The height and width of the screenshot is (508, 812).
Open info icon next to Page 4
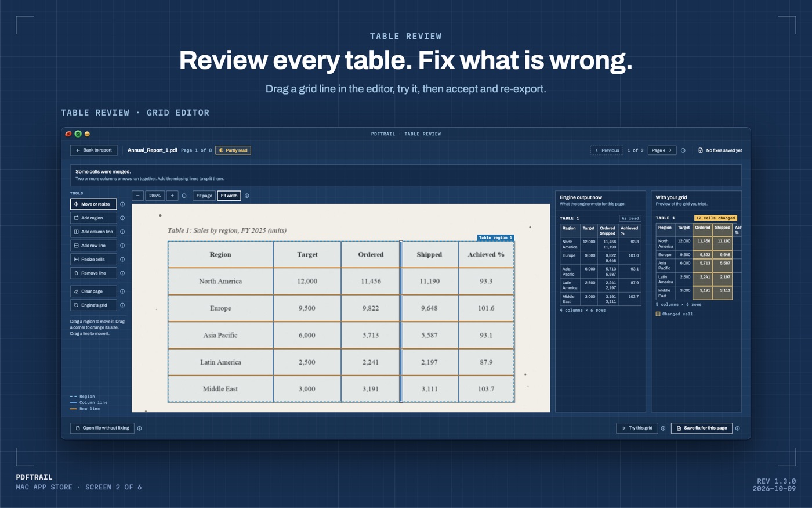click(x=683, y=150)
